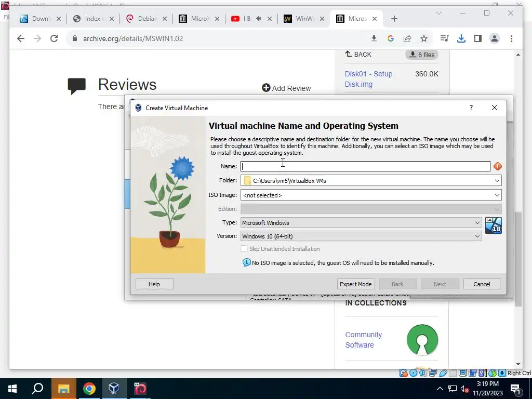Click the Help button in the wizard
The width and height of the screenshot is (532, 399).
[x=154, y=284]
